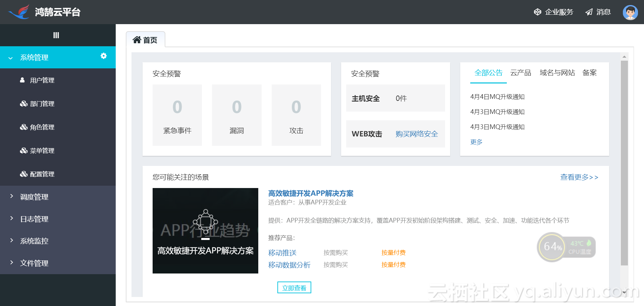This screenshot has width=644, height=306.
Task: Click the 企业服务 cube icon
Action: (537, 12)
